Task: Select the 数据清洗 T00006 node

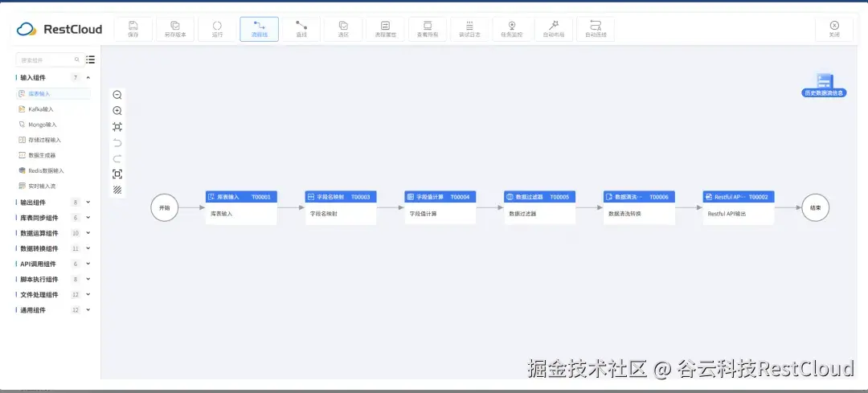Action: pos(640,207)
